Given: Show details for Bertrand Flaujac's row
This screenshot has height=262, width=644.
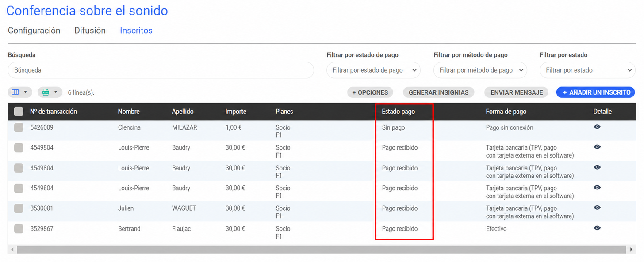Looking at the screenshot, I should [597, 228].
